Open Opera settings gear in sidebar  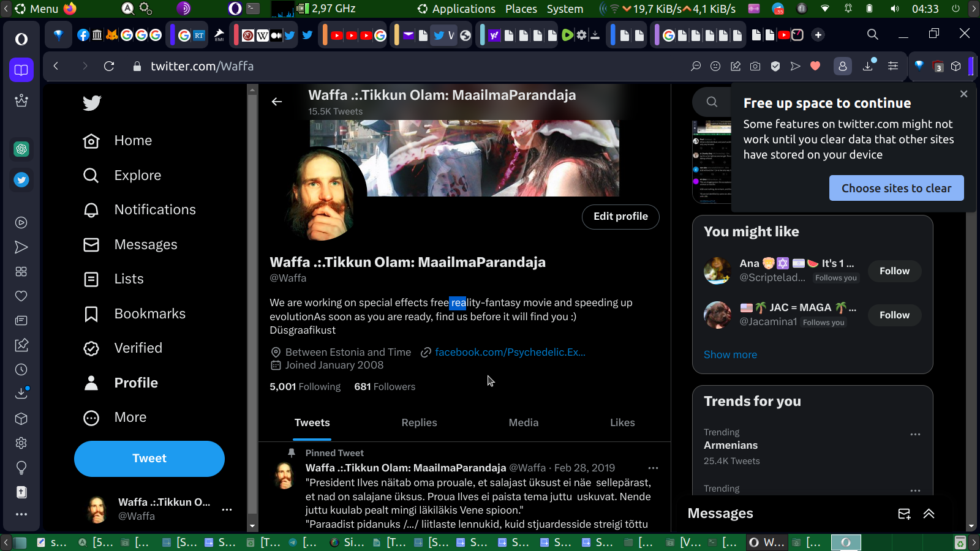21,443
